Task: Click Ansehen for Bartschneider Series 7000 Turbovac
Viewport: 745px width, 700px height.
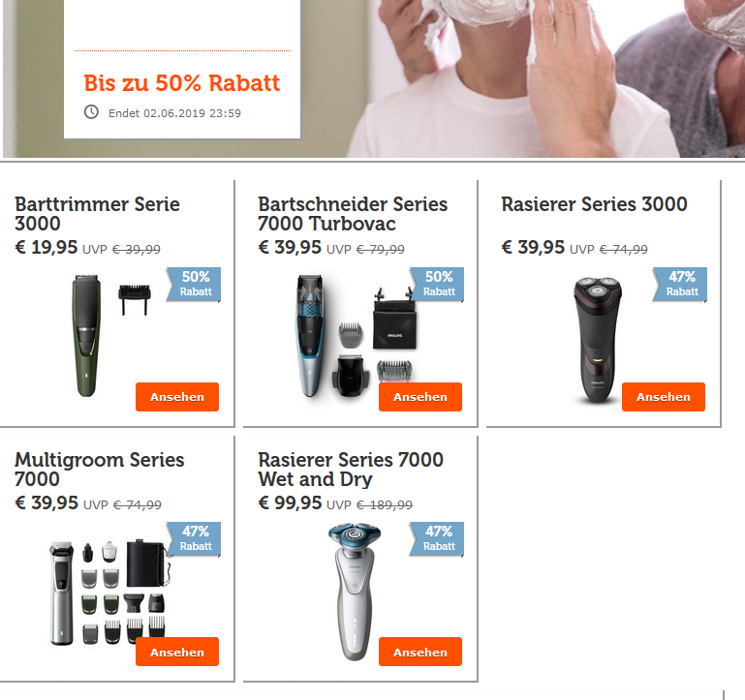Action: pyautogui.click(x=420, y=397)
